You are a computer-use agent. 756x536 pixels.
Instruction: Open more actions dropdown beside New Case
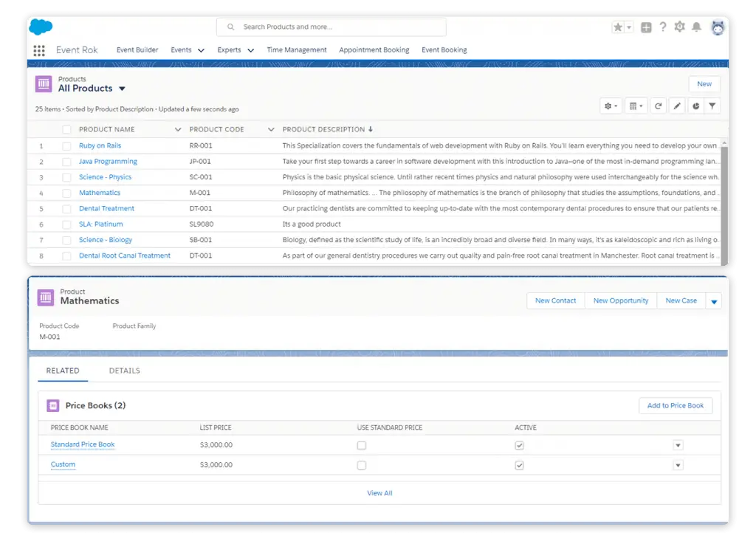[714, 301]
